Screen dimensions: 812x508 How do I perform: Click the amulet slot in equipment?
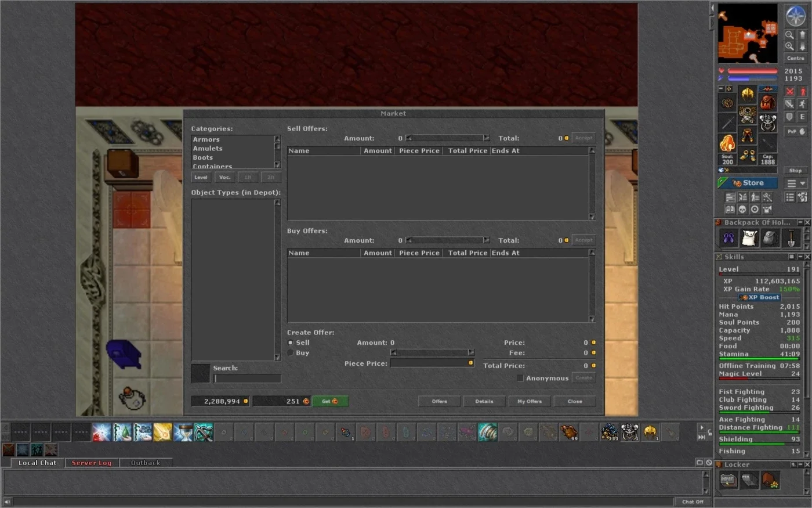[x=727, y=103]
